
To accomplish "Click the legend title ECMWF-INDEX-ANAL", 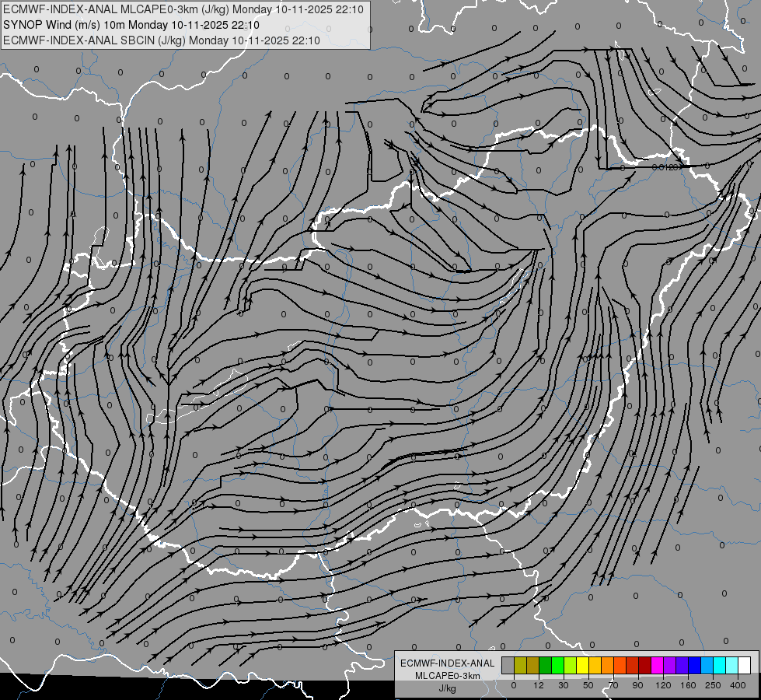I will (x=448, y=663).
